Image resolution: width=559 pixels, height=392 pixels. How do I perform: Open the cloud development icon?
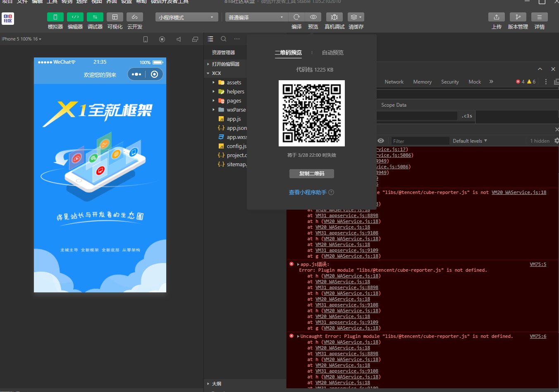pyautogui.click(x=134, y=17)
